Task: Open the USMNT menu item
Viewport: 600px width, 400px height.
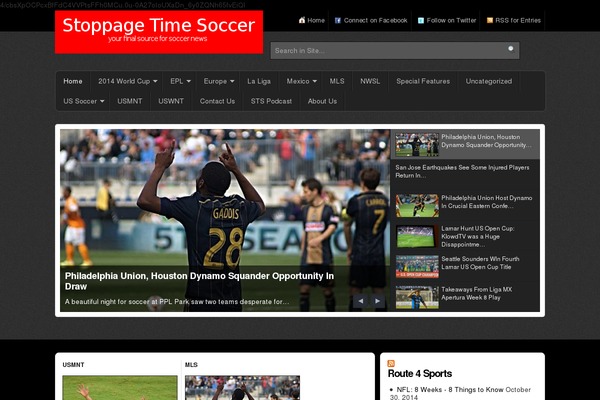Action: click(x=130, y=101)
